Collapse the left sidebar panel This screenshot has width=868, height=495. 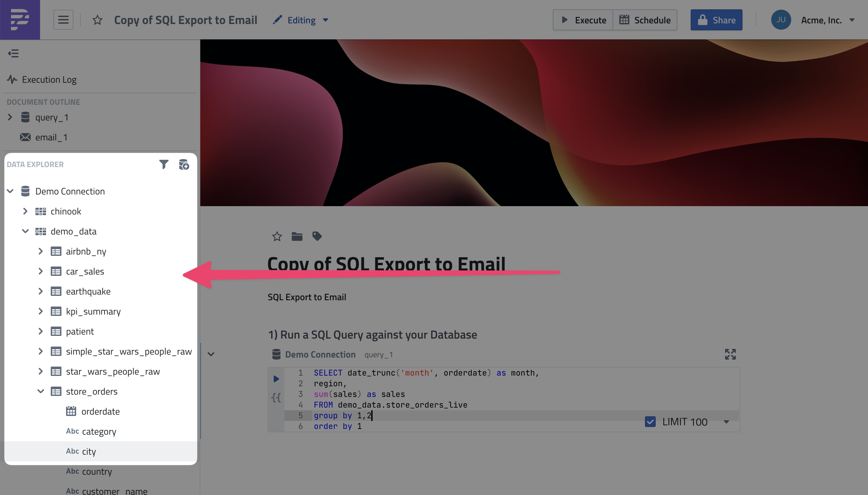(x=13, y=53)
